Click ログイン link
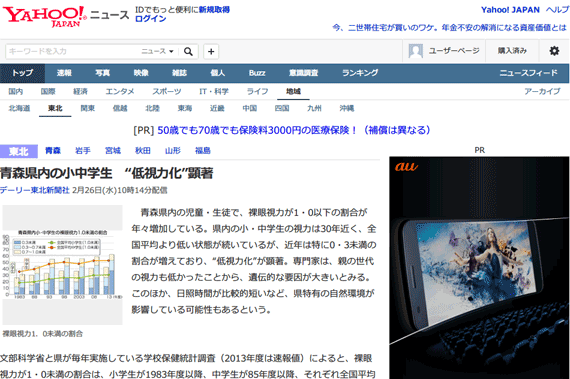 point(150,19)
